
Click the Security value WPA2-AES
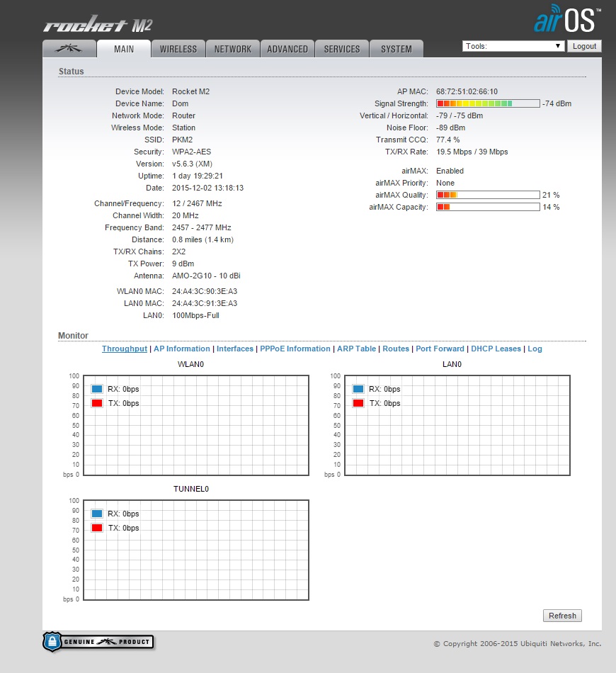pyautogui.click(x=191, y=152)
